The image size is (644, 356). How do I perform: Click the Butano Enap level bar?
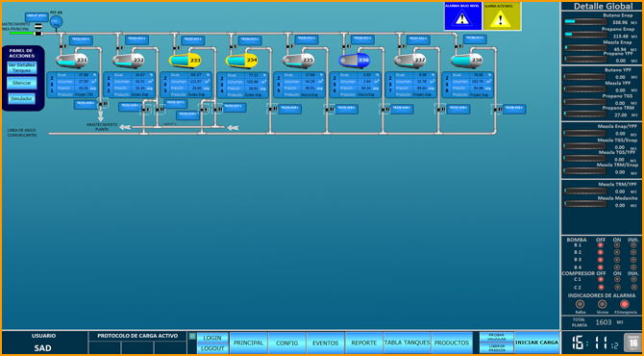click(x=585, y=22)
